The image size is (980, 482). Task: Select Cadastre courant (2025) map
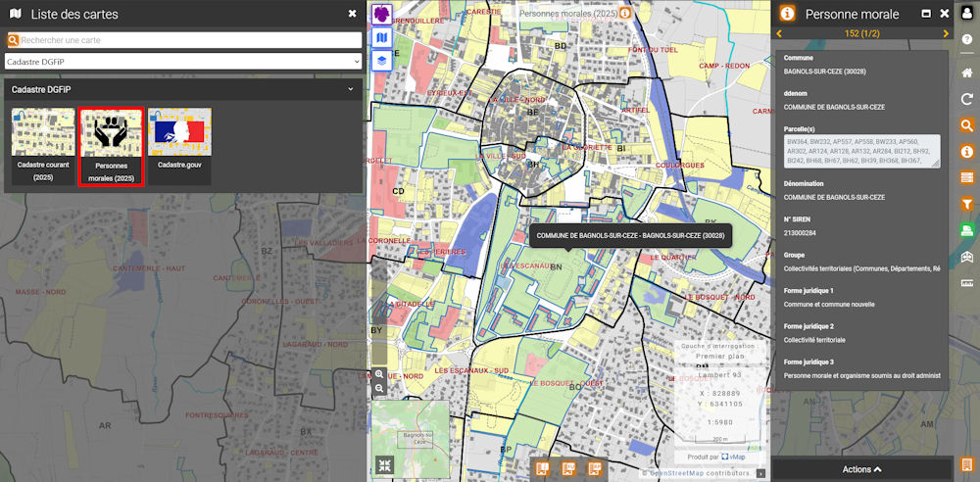[43, 146]
